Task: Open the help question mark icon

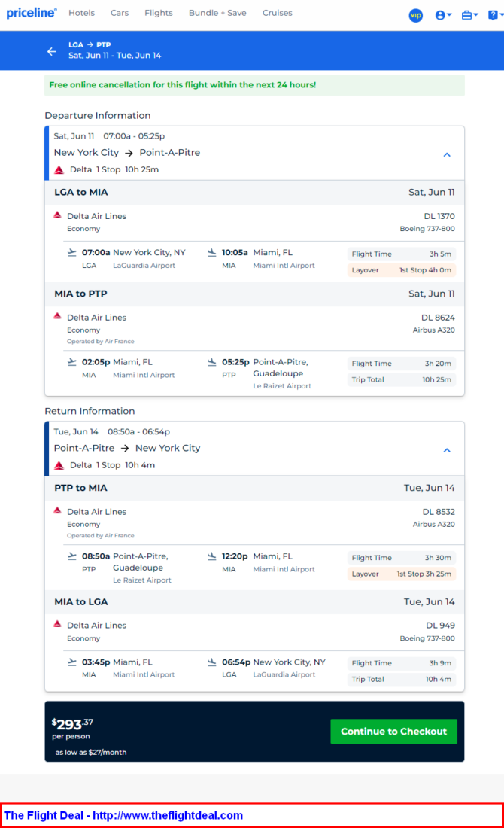Action: 495,15
